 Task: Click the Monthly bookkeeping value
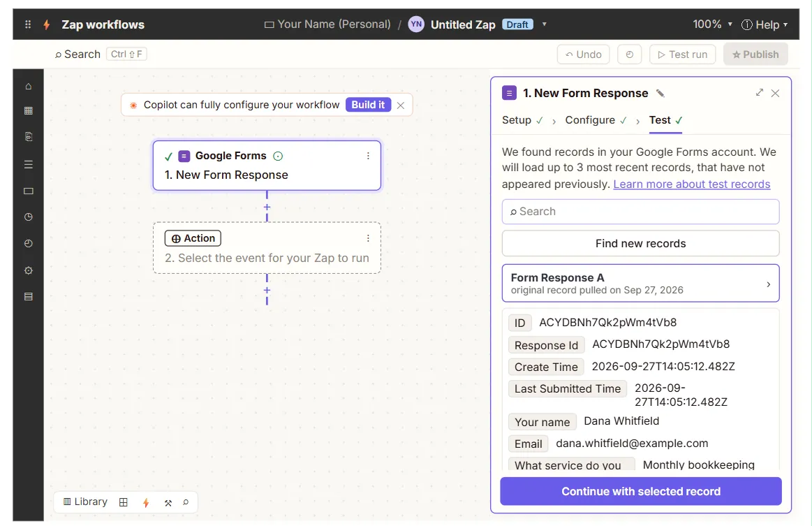coord(699,465)
